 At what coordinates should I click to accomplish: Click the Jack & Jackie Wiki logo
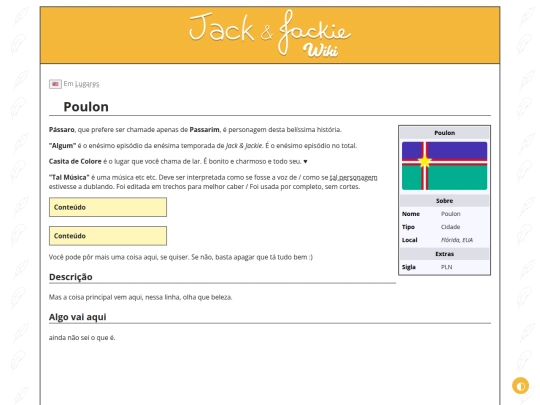point(270,34)
